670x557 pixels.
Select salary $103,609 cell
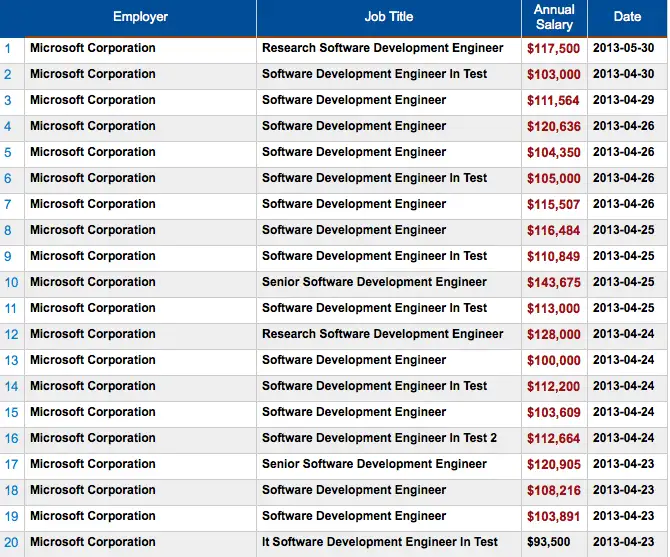click(x=553, y=413)
